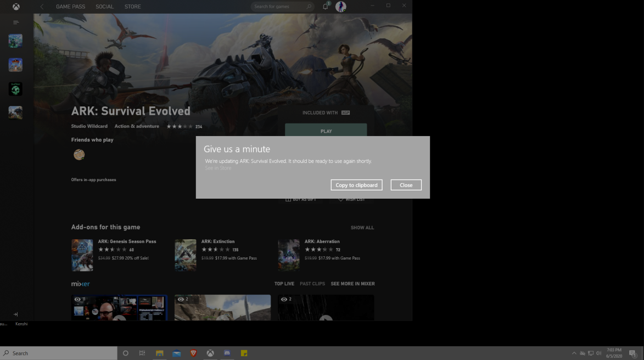Close the Give us a minute dialog

tap(406, 185)
